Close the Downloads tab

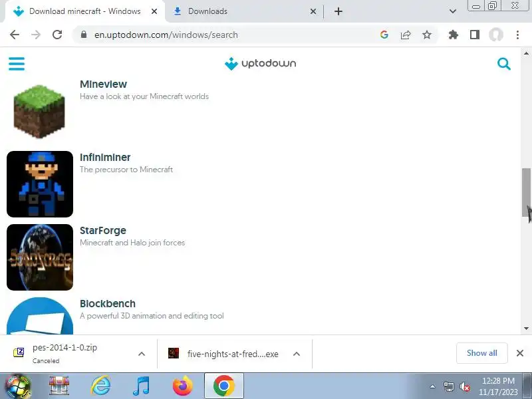click(313, 11)
